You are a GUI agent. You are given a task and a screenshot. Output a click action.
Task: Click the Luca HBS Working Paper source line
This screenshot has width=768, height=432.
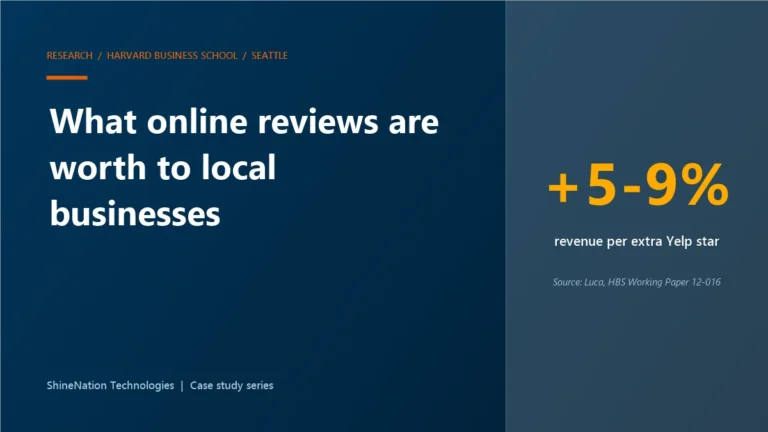tap(636, 282)
